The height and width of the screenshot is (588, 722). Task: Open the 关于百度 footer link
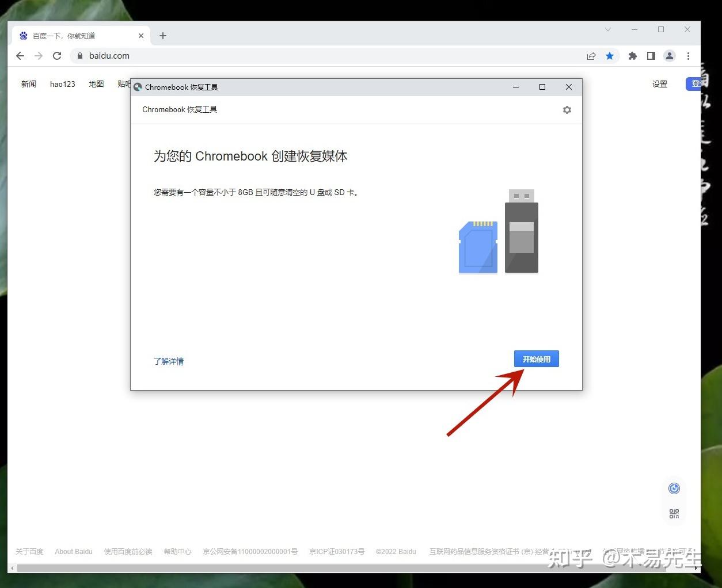pyautogui.click(x=29, y=551)
